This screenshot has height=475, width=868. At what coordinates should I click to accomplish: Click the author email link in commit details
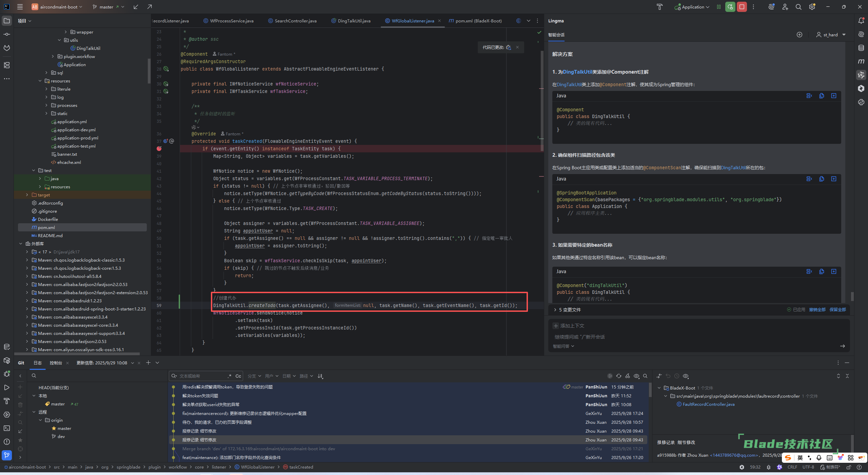pos(734,455)
